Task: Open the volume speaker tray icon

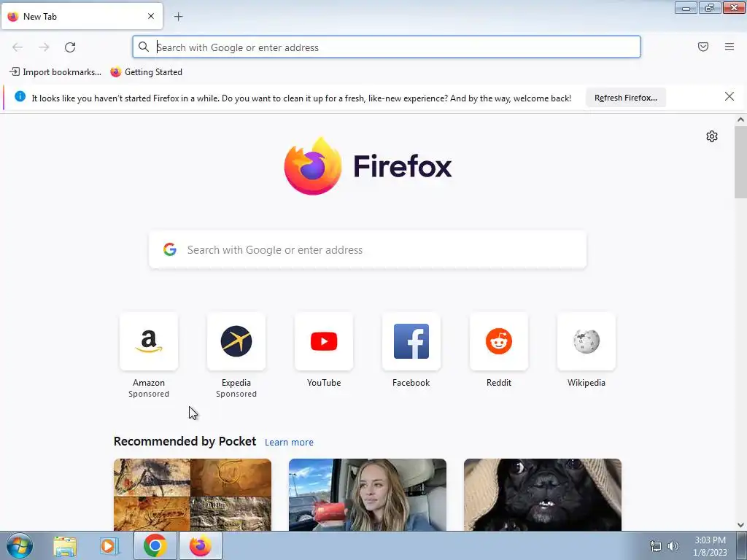Action: (673, 546)
